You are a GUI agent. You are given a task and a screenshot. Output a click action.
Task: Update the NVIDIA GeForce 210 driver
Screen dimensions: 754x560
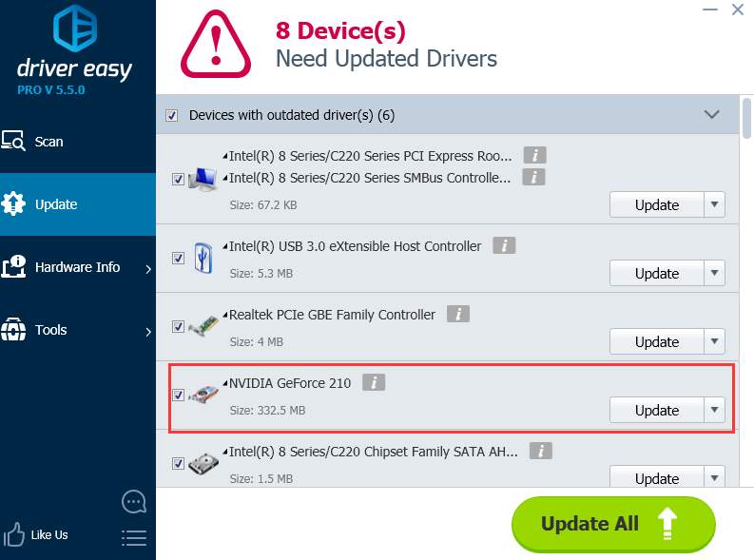click(x=657, y=410)
